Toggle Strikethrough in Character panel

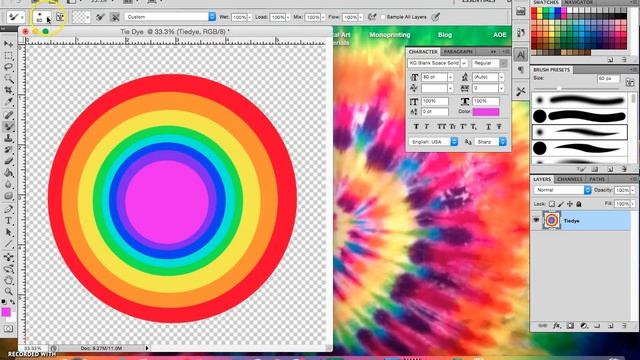(499, 127)
